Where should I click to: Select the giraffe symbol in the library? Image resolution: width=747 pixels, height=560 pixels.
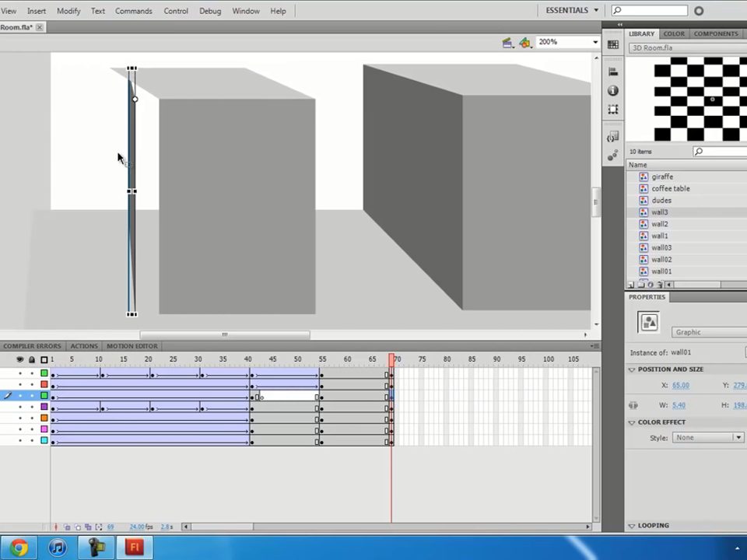(x=662, y=177)
